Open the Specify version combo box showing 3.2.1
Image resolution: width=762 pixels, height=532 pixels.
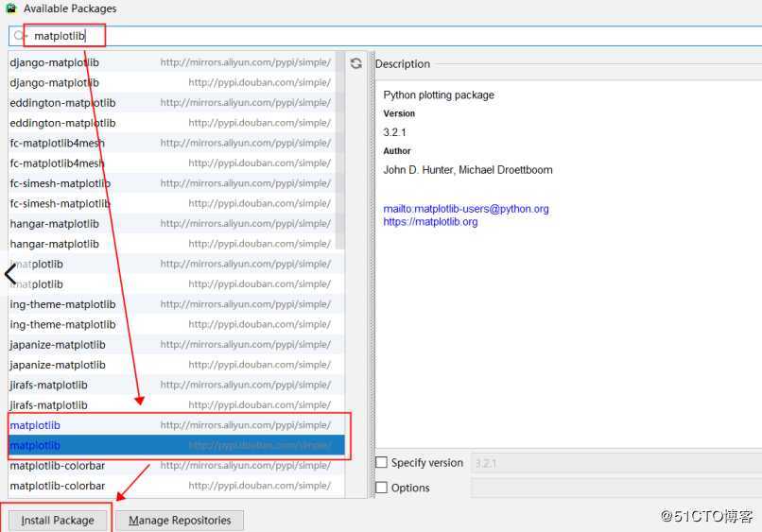click(x=616, y=463)
